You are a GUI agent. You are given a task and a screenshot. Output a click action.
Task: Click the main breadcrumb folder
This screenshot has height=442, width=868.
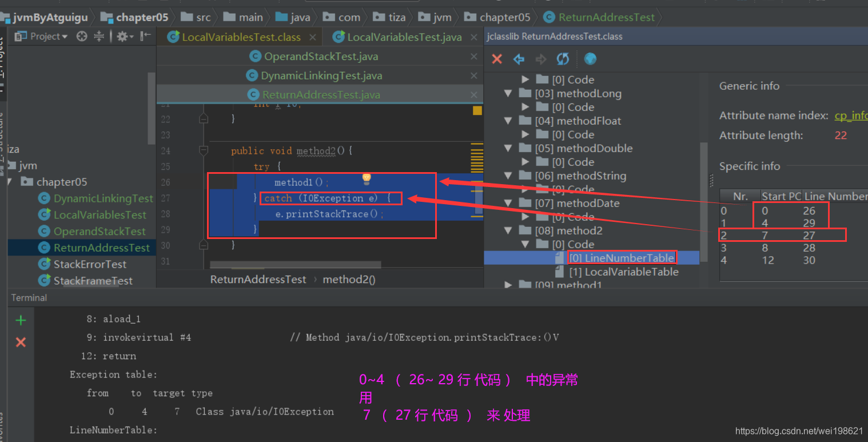[244, 17]
